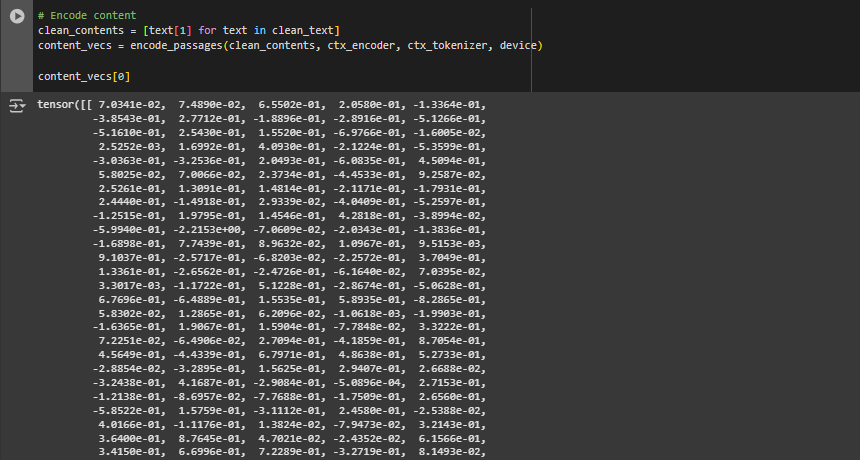Toggle the cell output actions icon

tap(17, 105)
